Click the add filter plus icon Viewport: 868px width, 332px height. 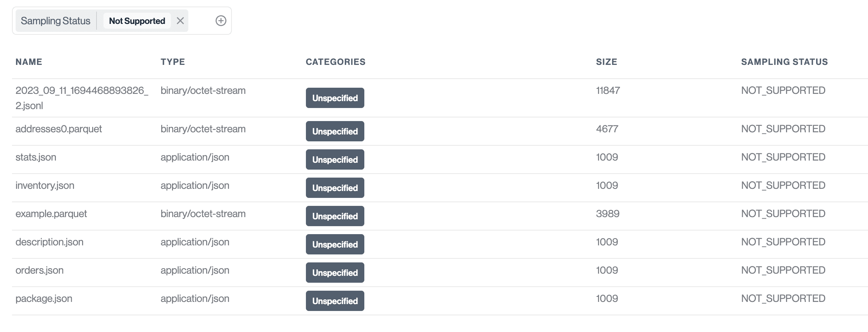[x=221, y=21]
